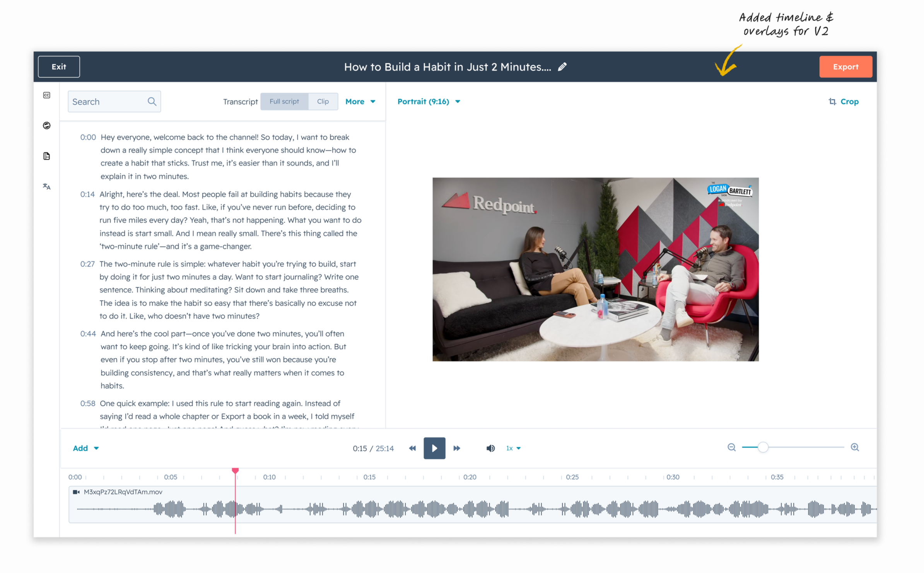Click the zoom in timeline icon
The image size is (924, 573).
[x=855, y=447]
